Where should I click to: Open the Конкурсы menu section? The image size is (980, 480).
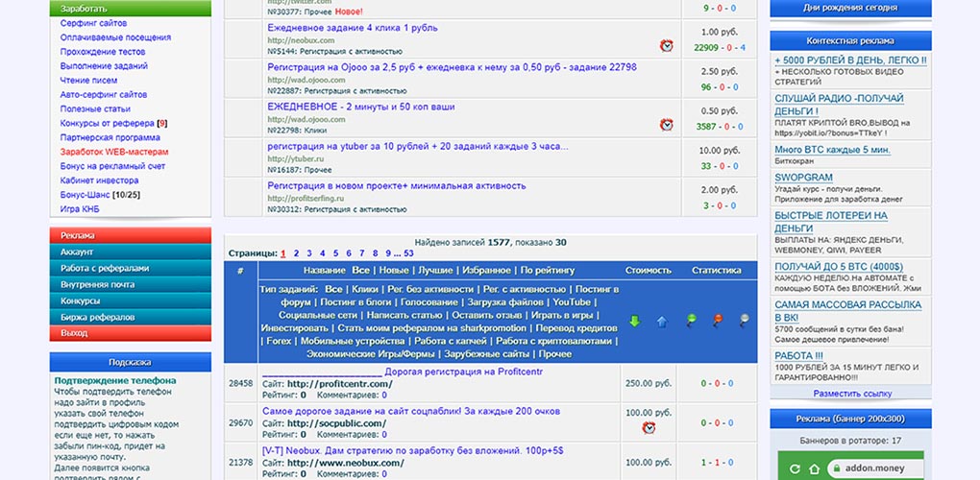(131, 300)
